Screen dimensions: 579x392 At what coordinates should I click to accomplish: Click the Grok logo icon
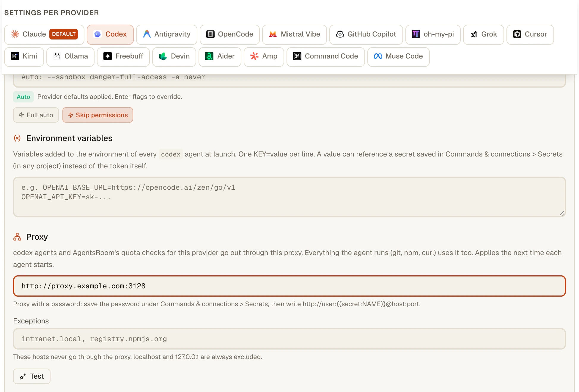(x=474, y=34)
